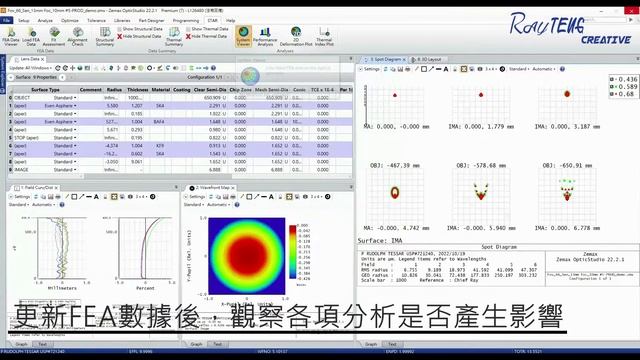Open surface 1 Even Asphere type dropdown
Viewport: 640px width, 360px height.
point(75,106)
